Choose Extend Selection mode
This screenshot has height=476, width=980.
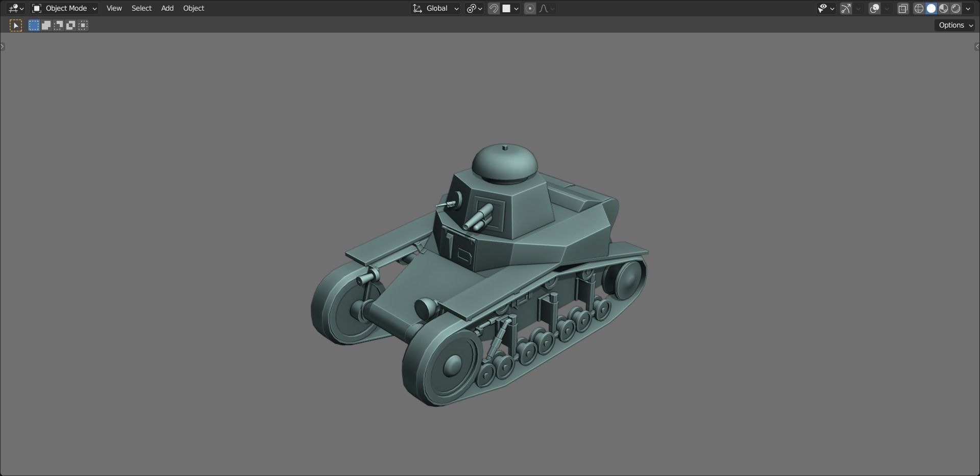coord(46,26)
